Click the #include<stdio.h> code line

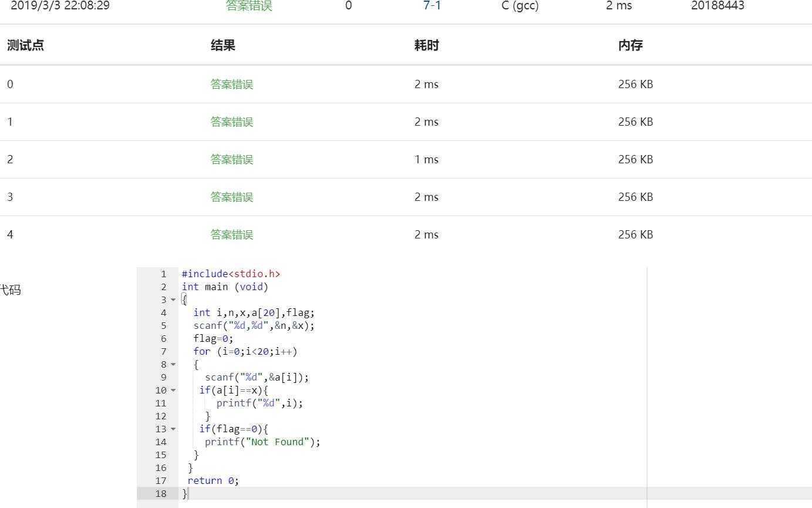click(231, 274)
